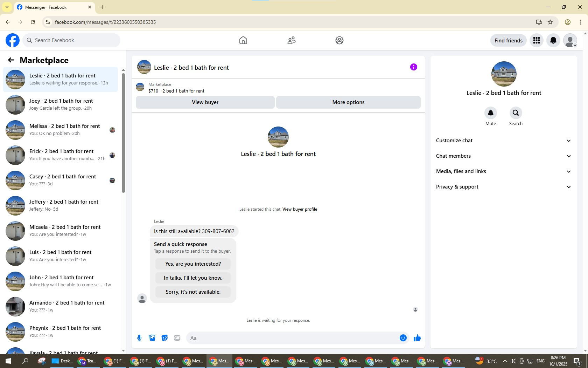The width and height of the screenshot is (588, 368).
Task: Open the Jeffery 2 bed 1 bath conversation
Action: (x=61, y=206)
